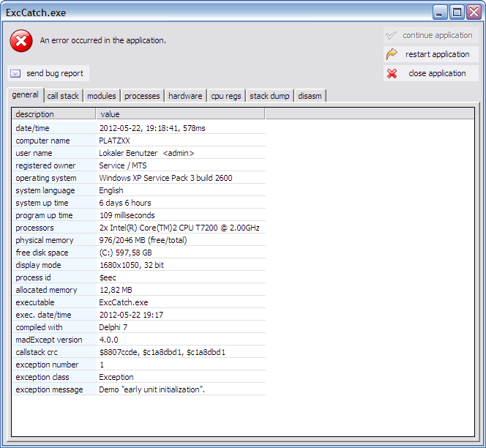486x448 pixels.
Task: View the stack dump tab
Action: pos(270,96)
